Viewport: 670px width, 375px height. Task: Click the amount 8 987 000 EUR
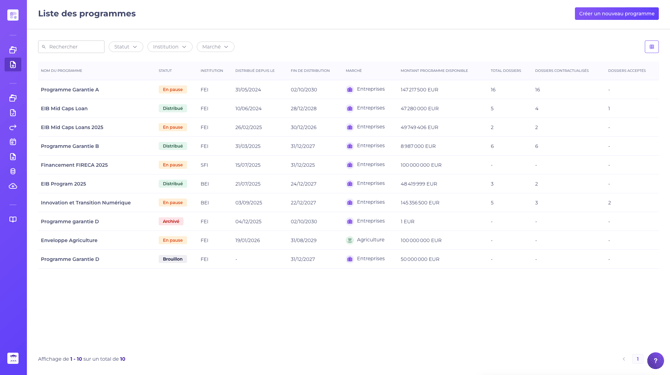click(418, 146)
